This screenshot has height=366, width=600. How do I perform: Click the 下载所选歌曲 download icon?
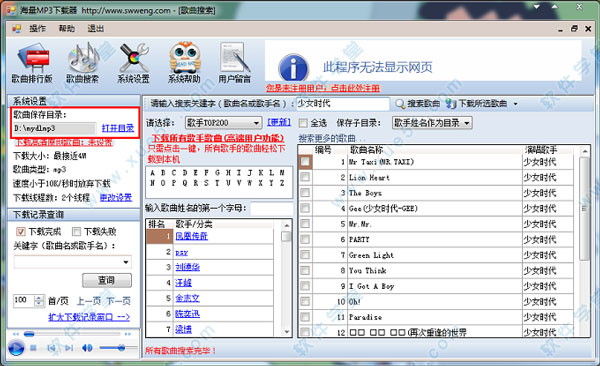pyautogui.click(x=451, y=104)
